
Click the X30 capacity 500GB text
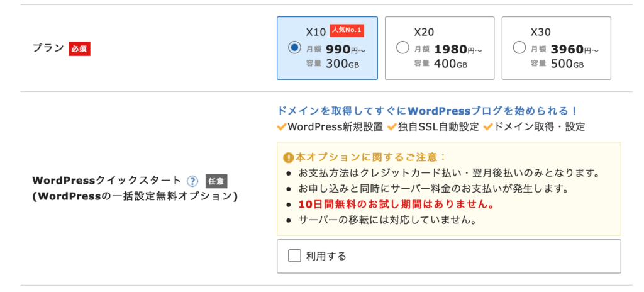point(568,64)
